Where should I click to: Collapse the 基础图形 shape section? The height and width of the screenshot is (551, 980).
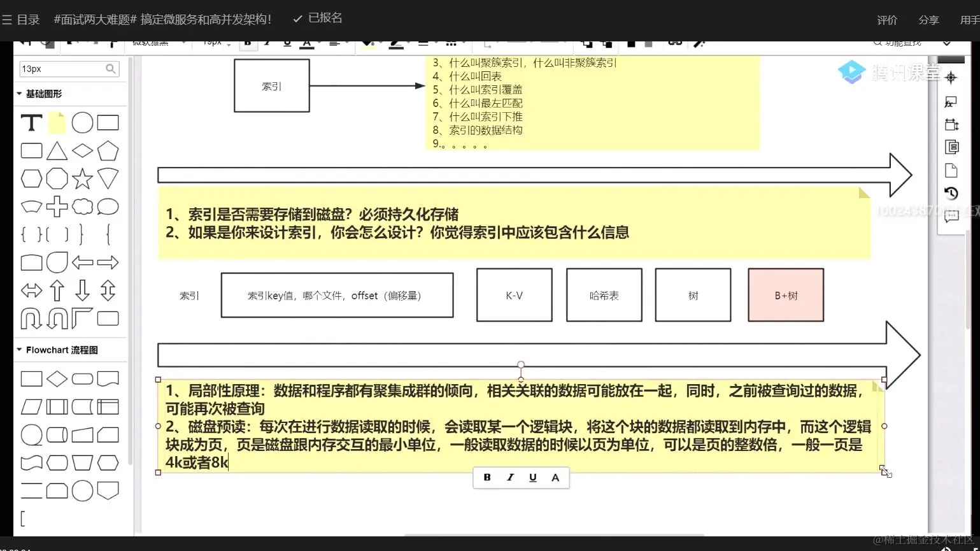[39, 94]
